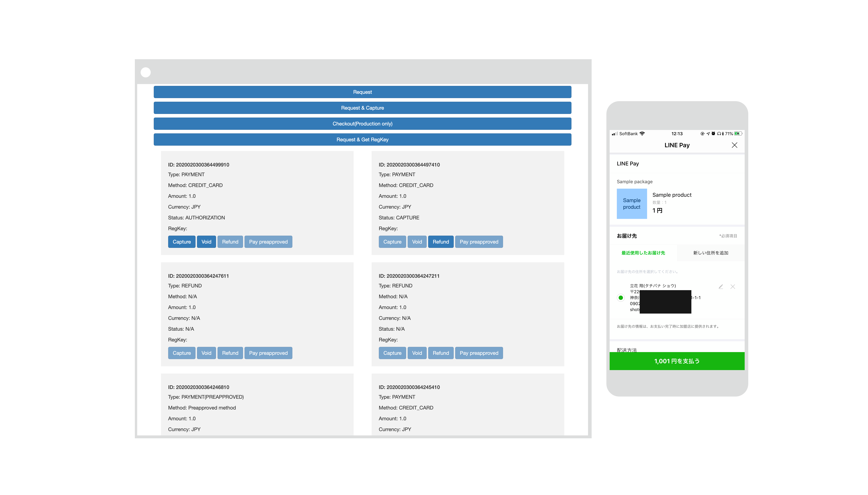Click the Request & Capture button

pyautogui.click(x=362, y=108)
